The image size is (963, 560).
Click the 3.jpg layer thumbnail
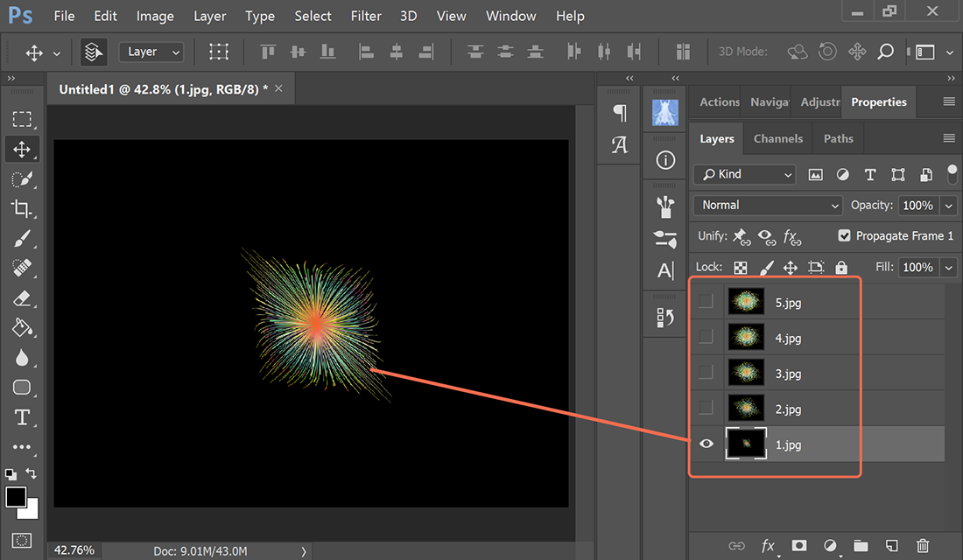[745, 373]
